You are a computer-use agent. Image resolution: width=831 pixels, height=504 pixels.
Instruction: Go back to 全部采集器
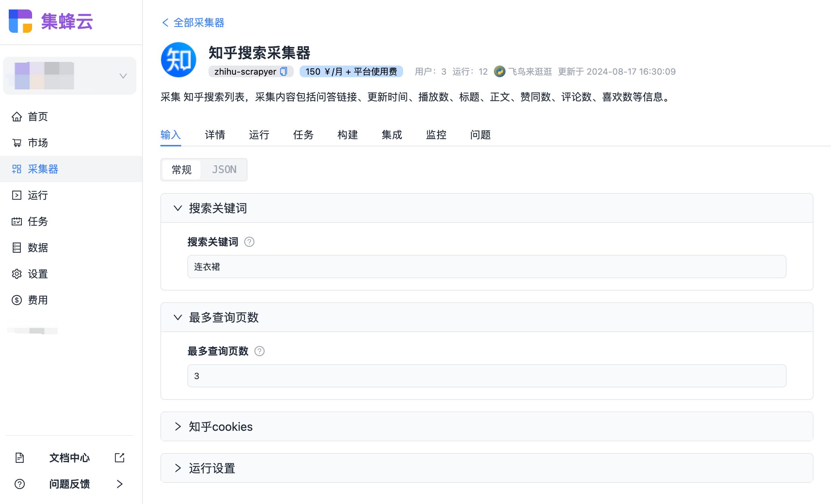[x=199, y=23]
